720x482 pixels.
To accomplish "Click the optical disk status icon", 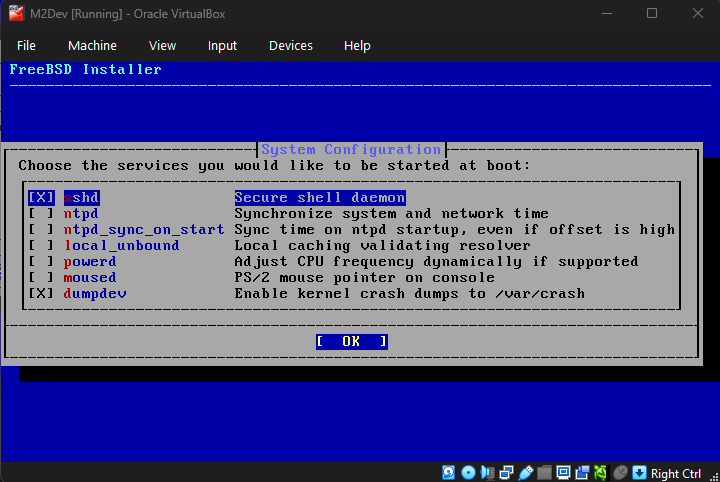I will pyautogui.click(x=469, y=473).
